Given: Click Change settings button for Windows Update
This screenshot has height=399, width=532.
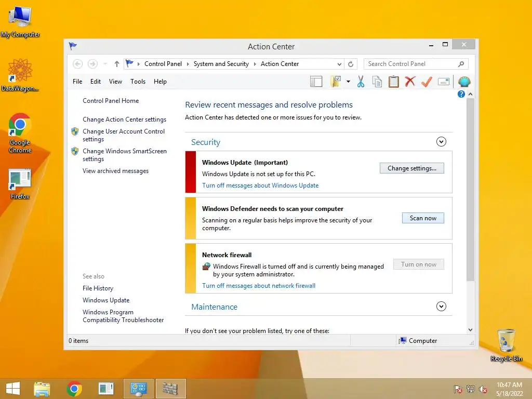Looking at the screenshot, I should (x=412, y=168).
